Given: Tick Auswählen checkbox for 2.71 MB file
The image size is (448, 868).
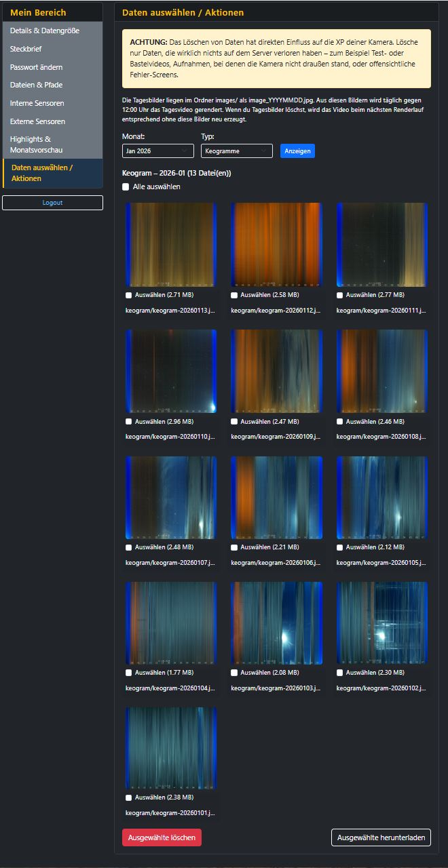Looking at the screenshot, I should [129, 296].
